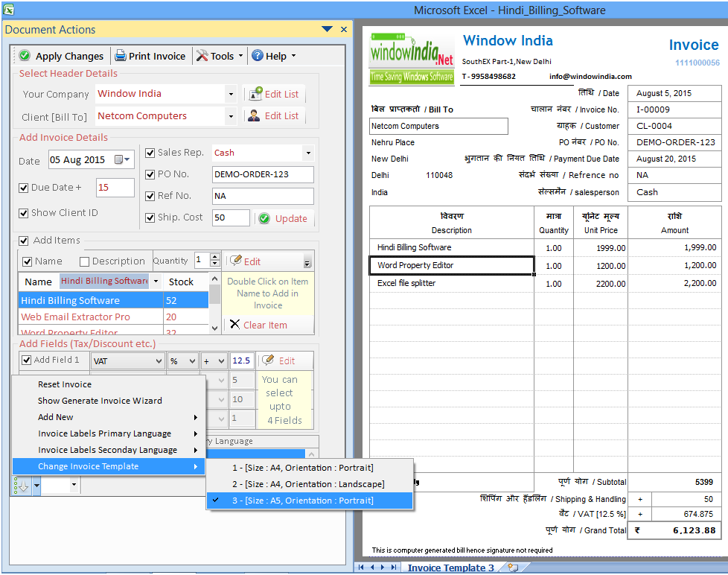
Task: Toggle the Add Items checkbox
Action: 23,241
